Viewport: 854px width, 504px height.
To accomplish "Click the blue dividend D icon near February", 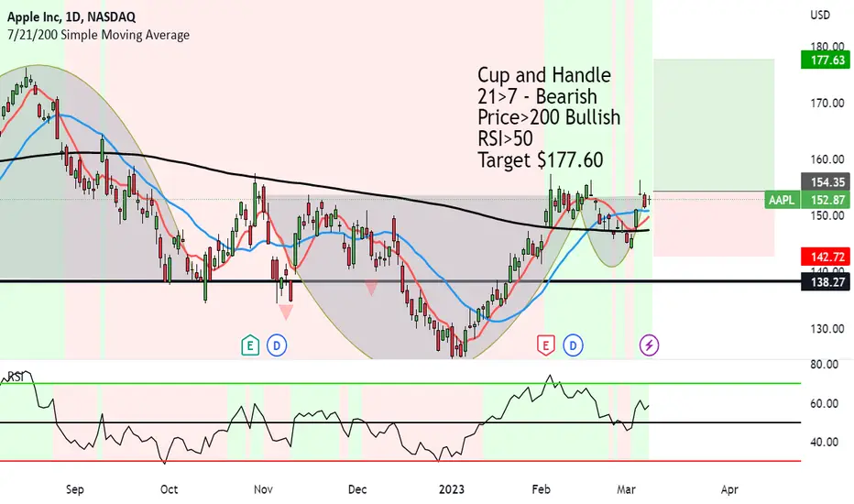I will (x=573, y=345).
